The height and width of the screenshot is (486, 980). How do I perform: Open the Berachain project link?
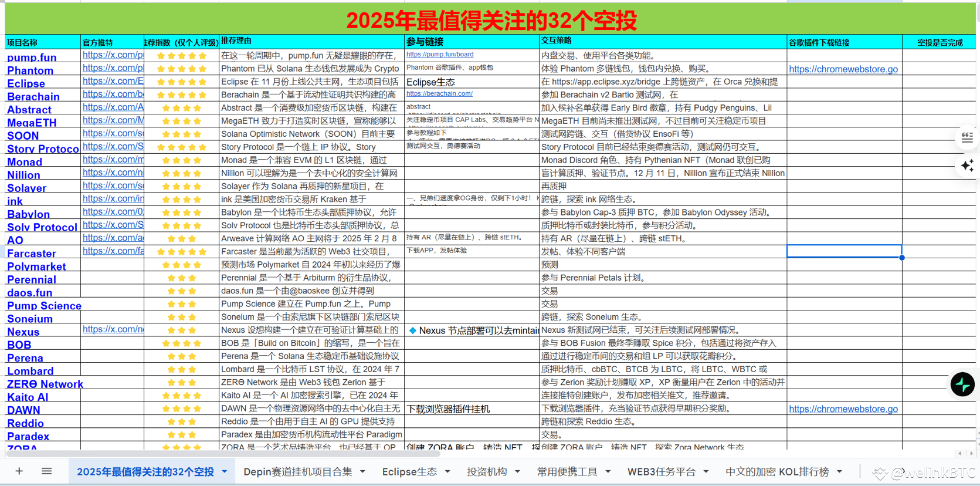(33, 96)
